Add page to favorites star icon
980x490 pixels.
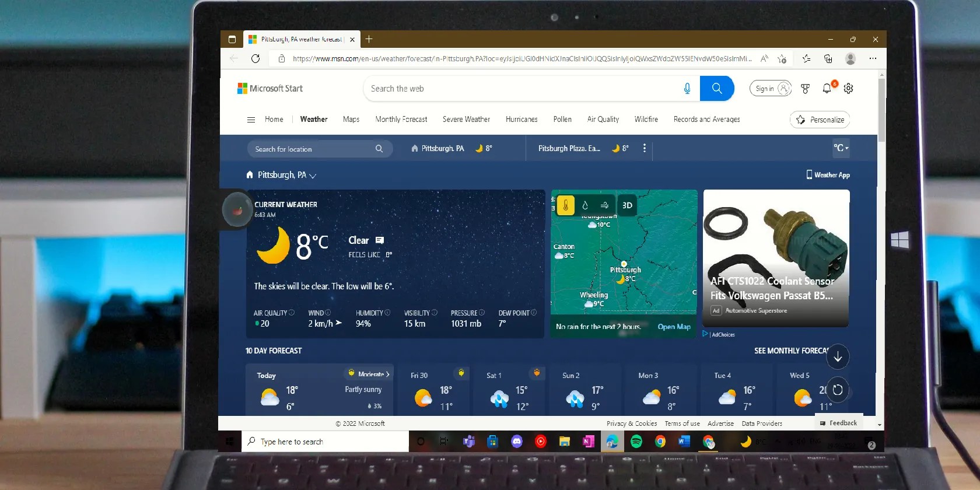click(x=782, y=58)
